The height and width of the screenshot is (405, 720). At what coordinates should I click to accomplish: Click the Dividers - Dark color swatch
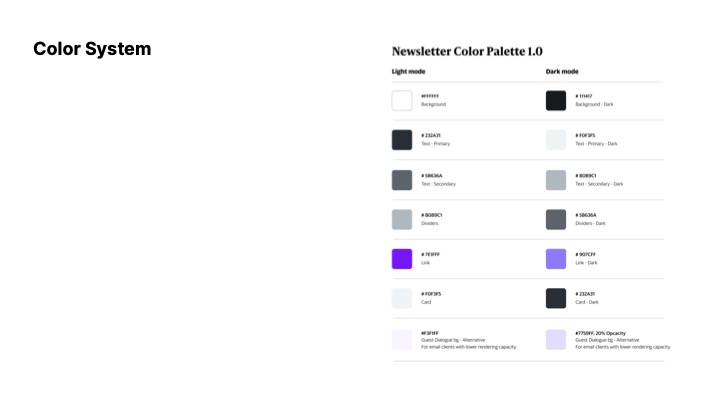coord(556,219)
